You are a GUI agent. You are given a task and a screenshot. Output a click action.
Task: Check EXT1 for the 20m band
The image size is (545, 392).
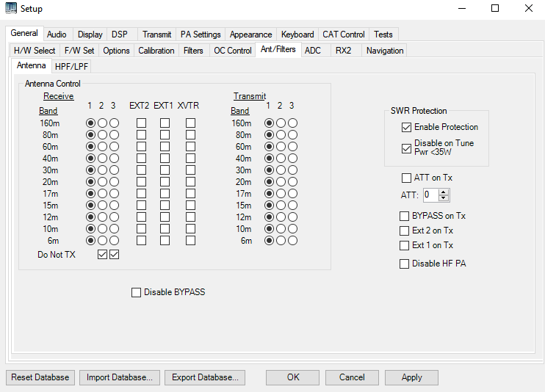tap(165, 182)
